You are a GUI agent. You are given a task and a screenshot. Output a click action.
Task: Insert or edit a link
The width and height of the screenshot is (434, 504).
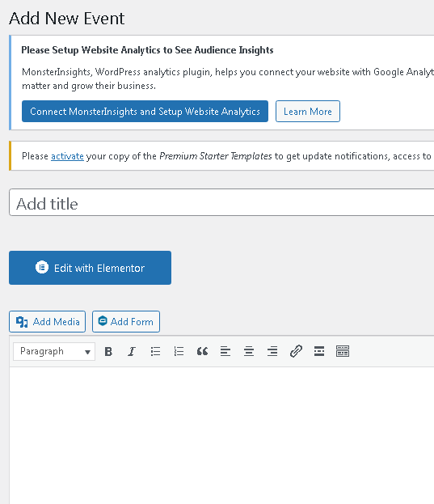[x=296, y=351]
